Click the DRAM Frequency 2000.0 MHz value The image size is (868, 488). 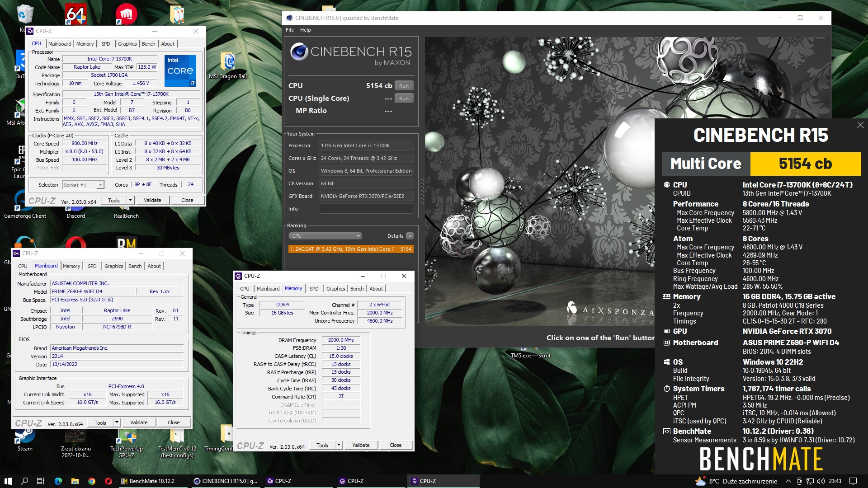coord(341,340)
